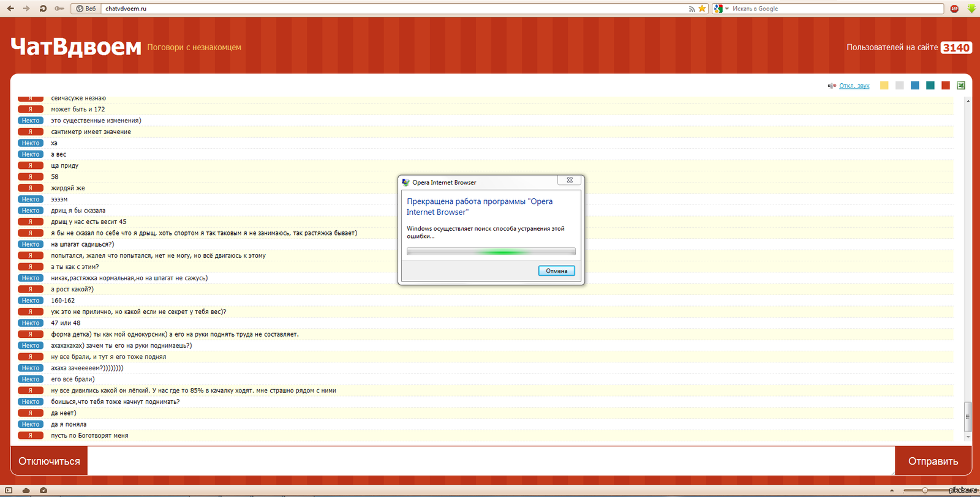Expand the search engine dropdown arrow
The width and height of the screenshot is (980, 497).
(727, 9)
